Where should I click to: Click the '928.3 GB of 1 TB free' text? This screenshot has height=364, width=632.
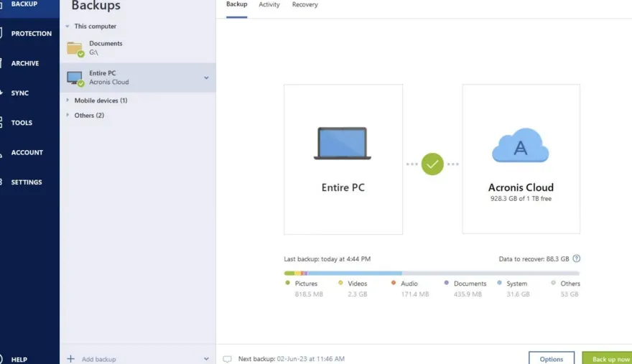[521, 198]
